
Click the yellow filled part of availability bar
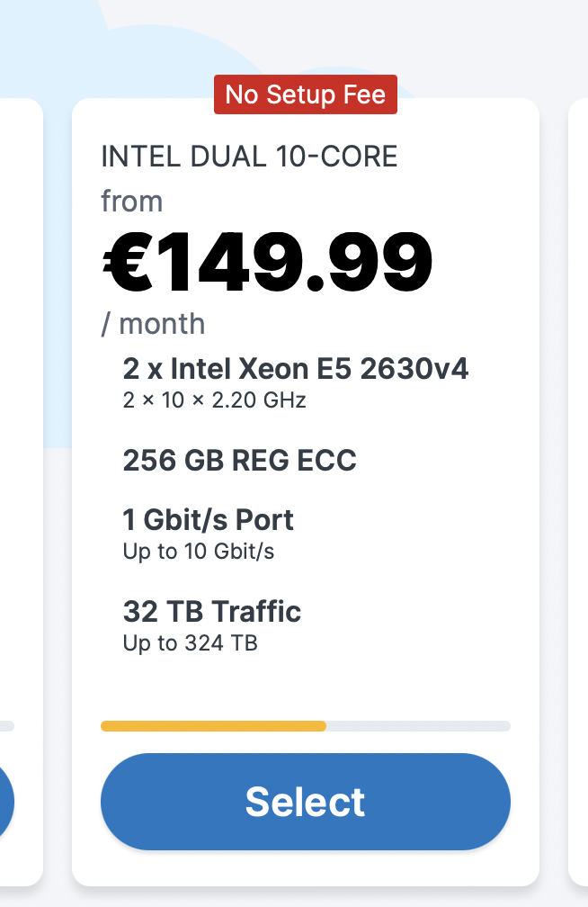213,726
